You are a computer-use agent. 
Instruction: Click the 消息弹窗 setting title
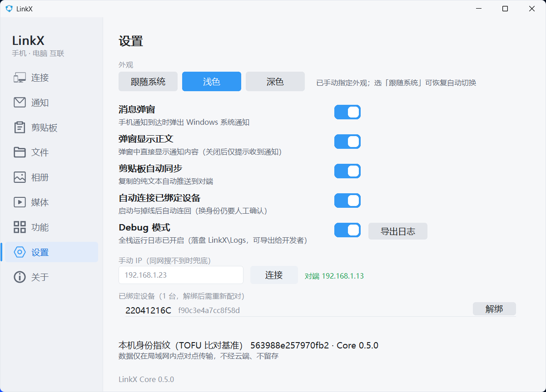click(137, 109)
